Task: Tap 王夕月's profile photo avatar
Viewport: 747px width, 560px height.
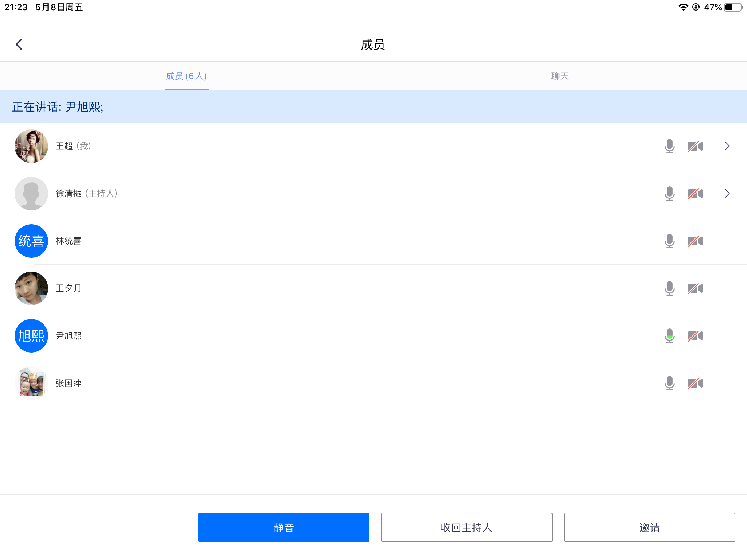Action: [31, 288]
